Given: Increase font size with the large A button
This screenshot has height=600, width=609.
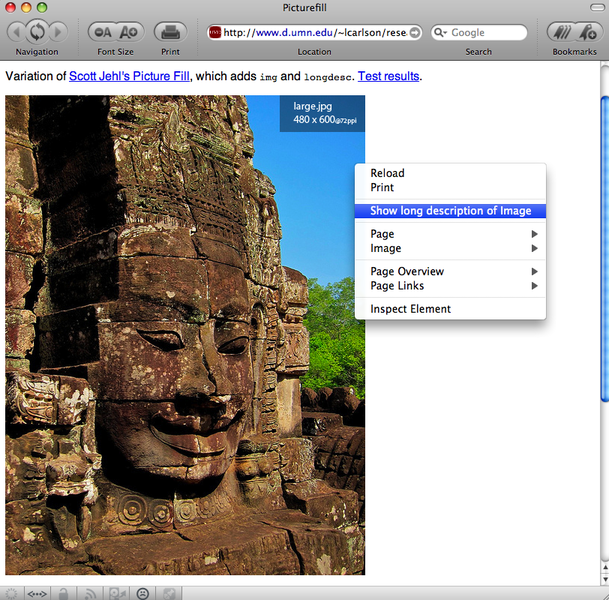Looking at the screenshot, I should click(127, 32).
